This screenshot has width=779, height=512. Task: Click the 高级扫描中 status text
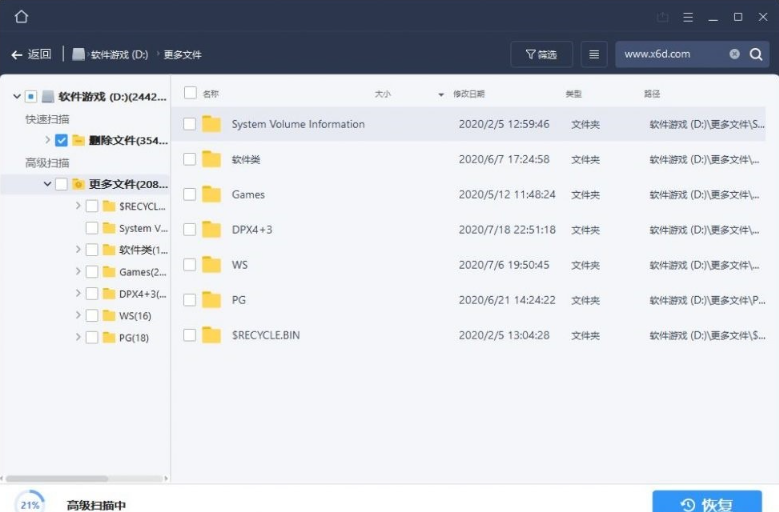(96, 506)
